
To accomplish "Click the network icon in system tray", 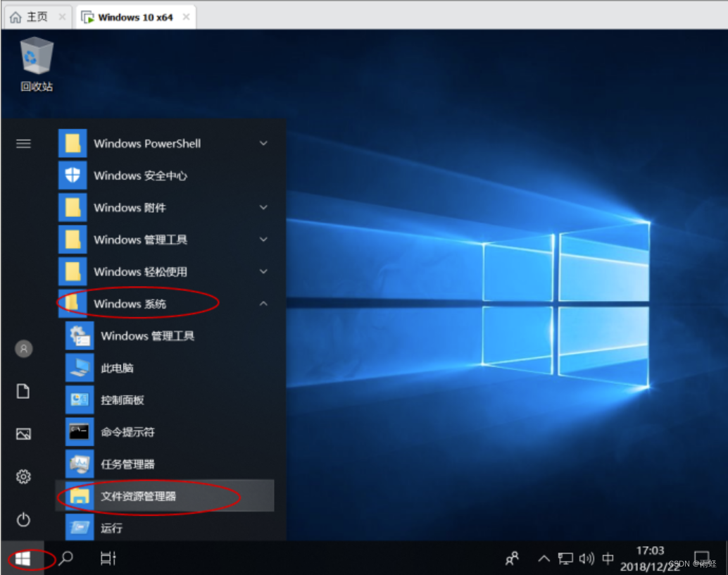I will click(x=565, y=558).
